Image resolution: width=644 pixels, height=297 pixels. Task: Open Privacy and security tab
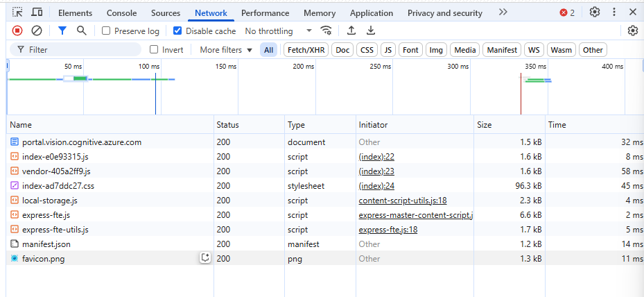445,13
